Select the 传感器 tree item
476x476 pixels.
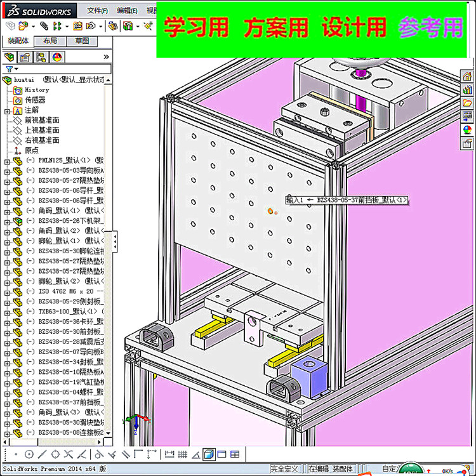[x=35, y=100]
